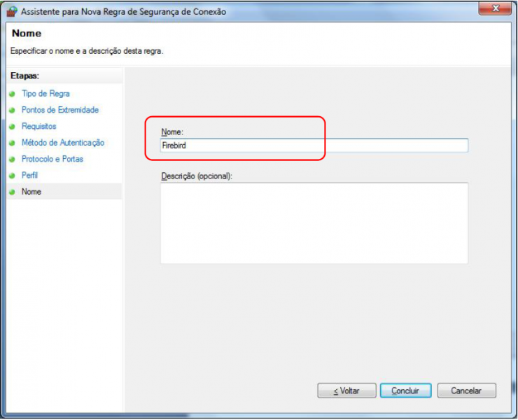Viewport: 518px width, 420px height.
Task: Open the Perfil step
Action: pyautogui.click(x=29, y=175)
